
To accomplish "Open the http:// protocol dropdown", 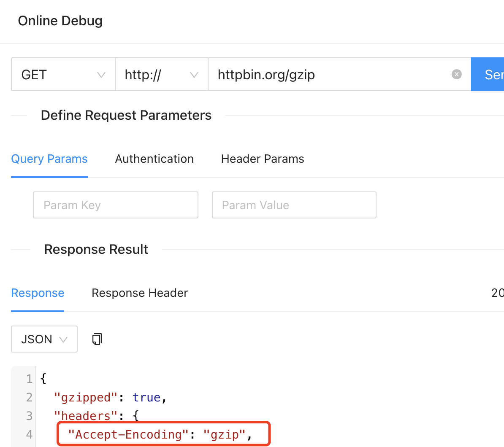I will (x=162, y=75).
